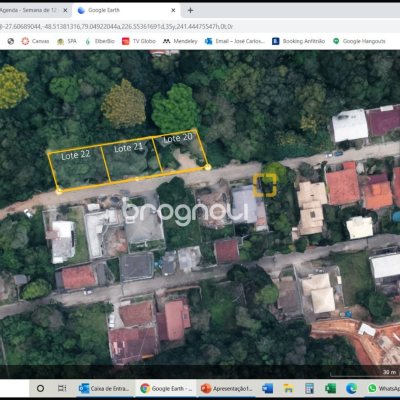The width and height of the screenshot is (400, 400).
Task: Open the Canvas bookmark
Action: [35, 41]
